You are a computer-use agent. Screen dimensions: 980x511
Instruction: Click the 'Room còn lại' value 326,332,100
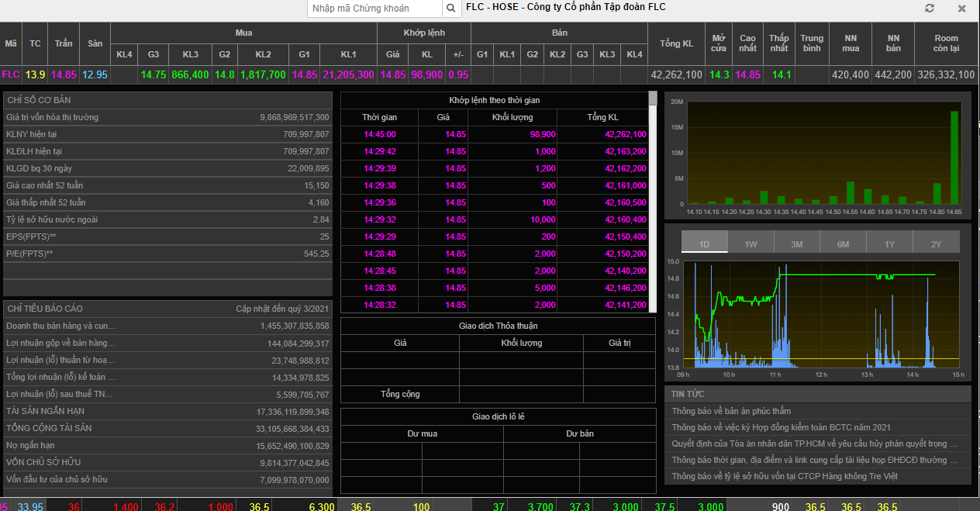[946, 75]
